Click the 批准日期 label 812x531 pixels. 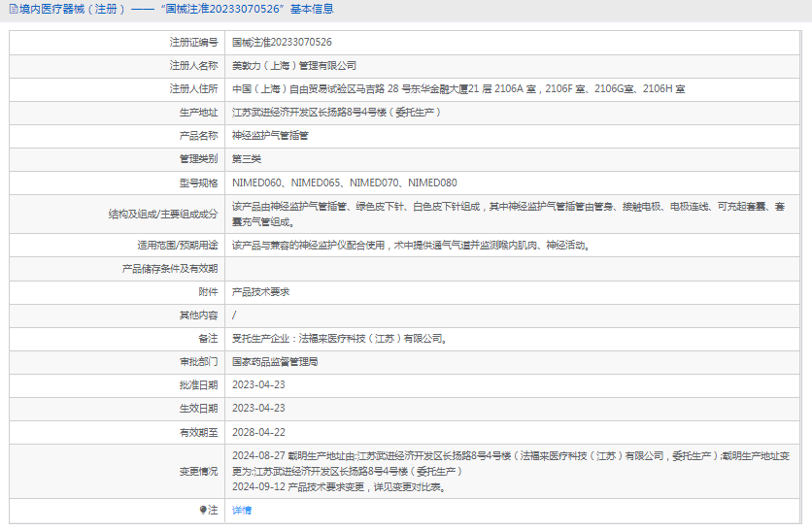click(x=198, y=385)
